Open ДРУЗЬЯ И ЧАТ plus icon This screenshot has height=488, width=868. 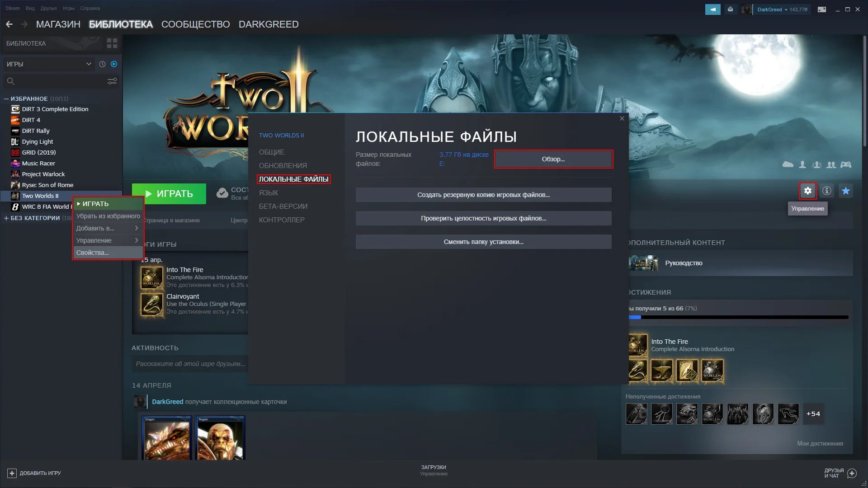pos(852,473)
